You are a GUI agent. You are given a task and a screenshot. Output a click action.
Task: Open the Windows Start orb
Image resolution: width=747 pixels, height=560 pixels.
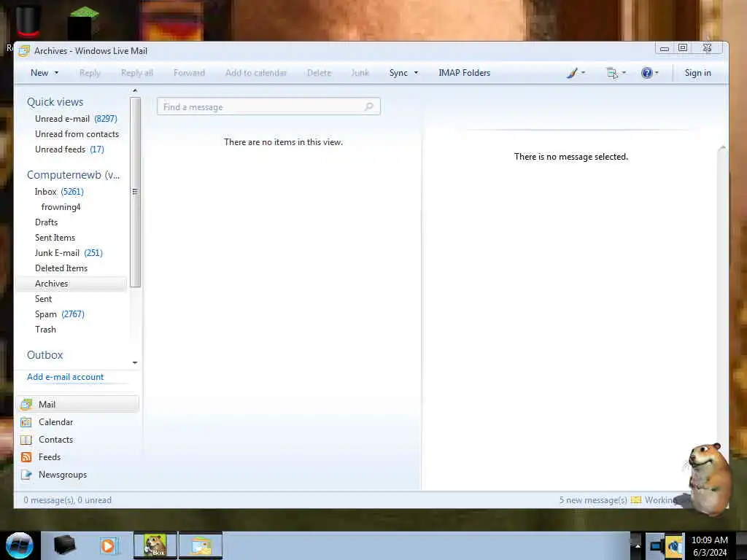point(20,545)
